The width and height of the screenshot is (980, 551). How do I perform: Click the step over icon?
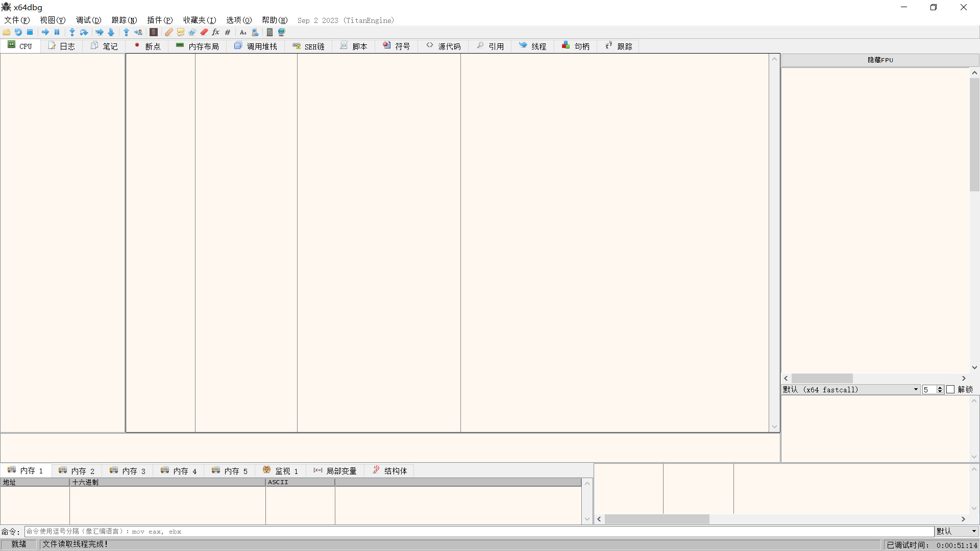point(84,32)
